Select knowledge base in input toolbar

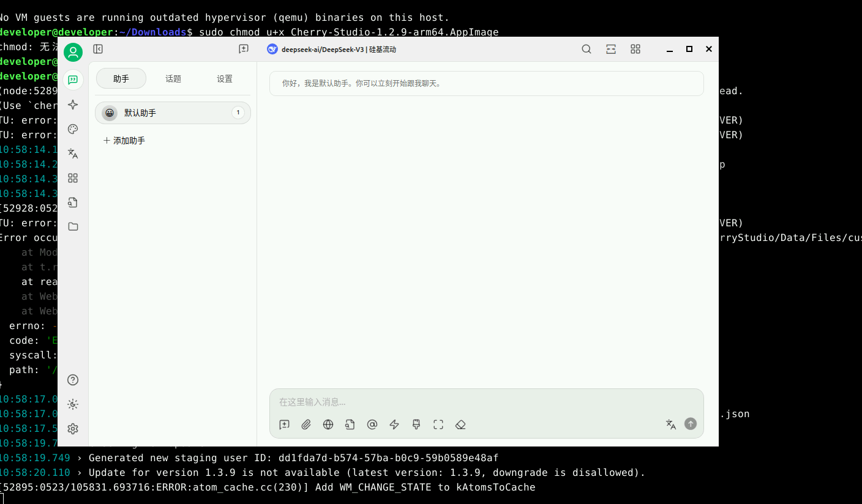click(350, 424)
